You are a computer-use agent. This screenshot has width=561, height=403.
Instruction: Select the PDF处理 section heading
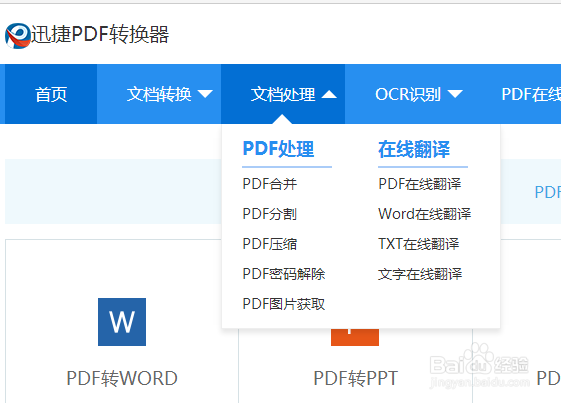278,149
